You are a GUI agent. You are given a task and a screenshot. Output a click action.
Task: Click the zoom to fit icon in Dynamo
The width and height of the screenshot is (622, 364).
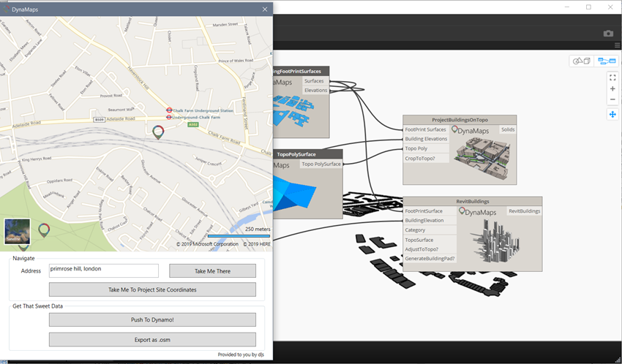612,77
